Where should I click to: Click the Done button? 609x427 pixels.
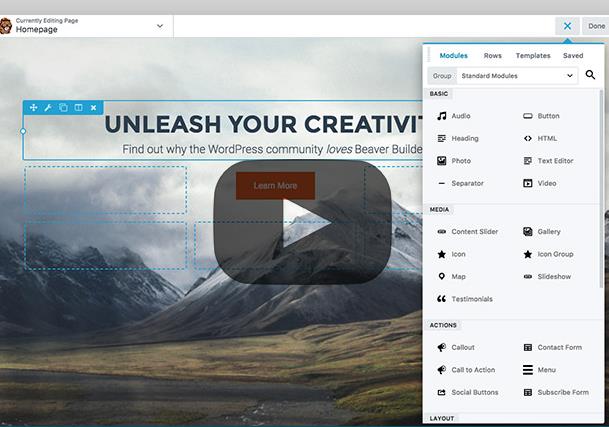[x=596, y=26]
